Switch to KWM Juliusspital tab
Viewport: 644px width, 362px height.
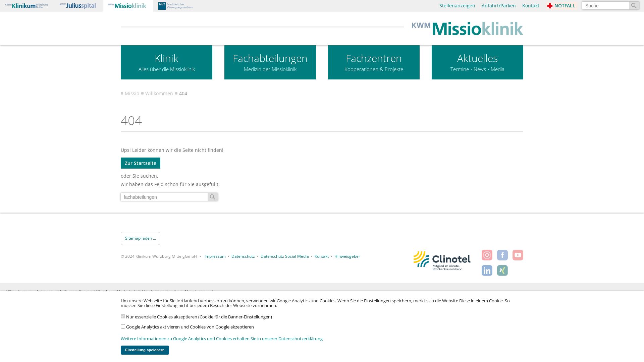point(77,6)
